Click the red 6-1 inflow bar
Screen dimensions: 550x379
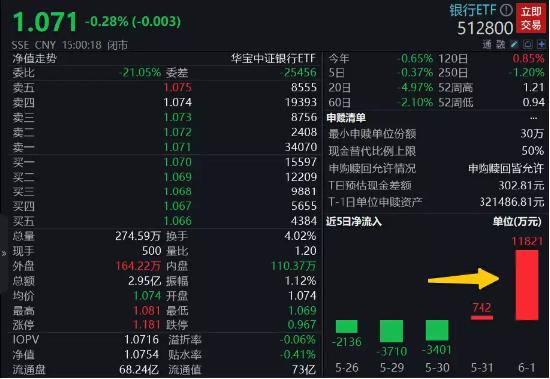point(527,285)
